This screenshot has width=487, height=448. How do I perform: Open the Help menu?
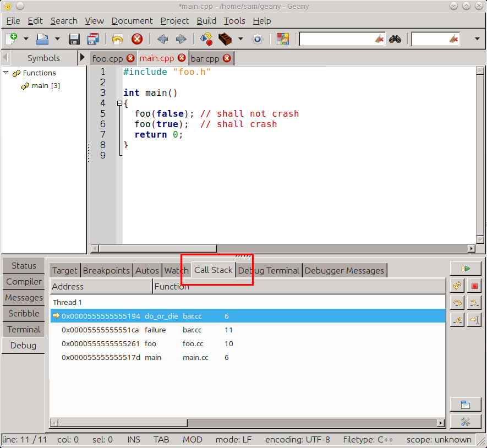pyautogui.click(x=262, y=21)
